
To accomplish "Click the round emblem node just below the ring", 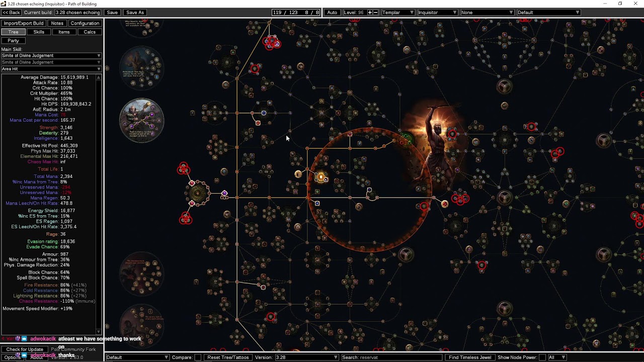I will point(406,255).
